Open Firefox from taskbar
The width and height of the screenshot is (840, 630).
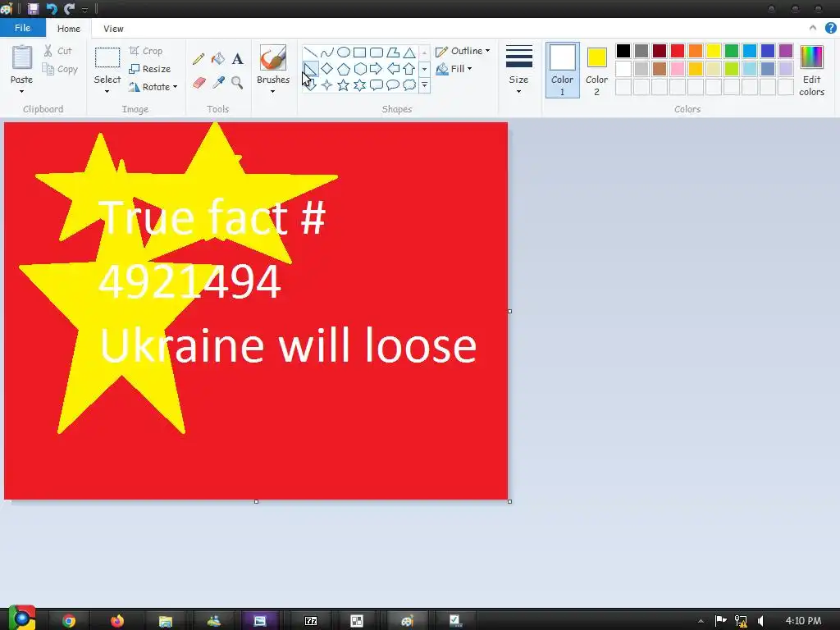point(116,620)
